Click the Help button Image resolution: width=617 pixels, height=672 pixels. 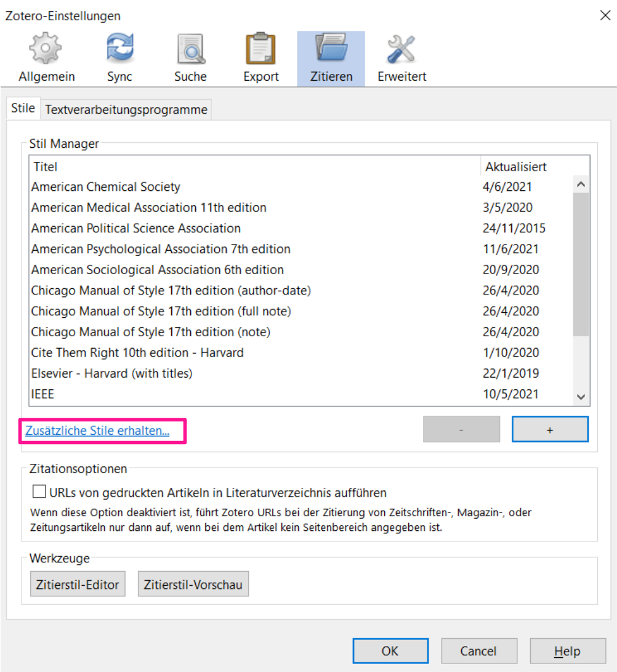coord(568,651)
